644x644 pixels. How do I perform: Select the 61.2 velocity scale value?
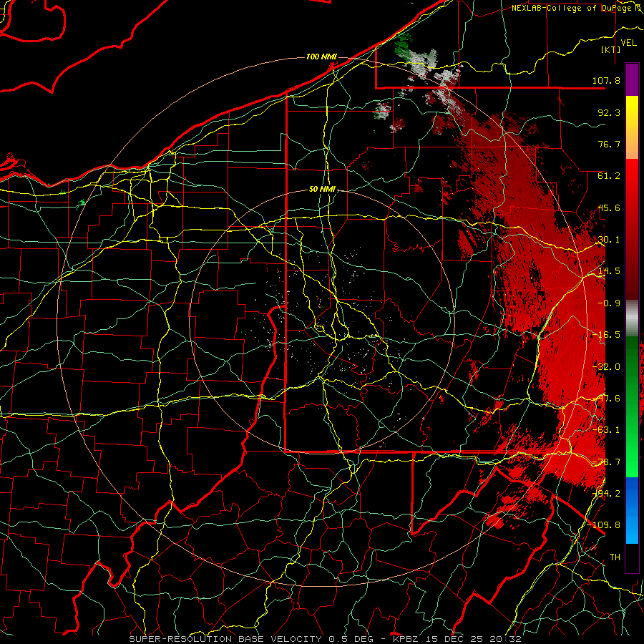pos(609,176)
